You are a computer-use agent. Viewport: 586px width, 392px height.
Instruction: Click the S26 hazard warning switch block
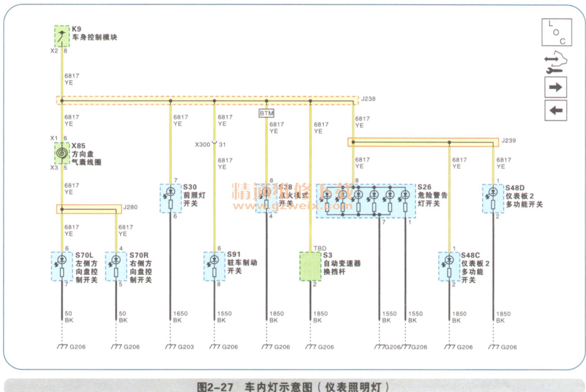(x=366, y=201)
